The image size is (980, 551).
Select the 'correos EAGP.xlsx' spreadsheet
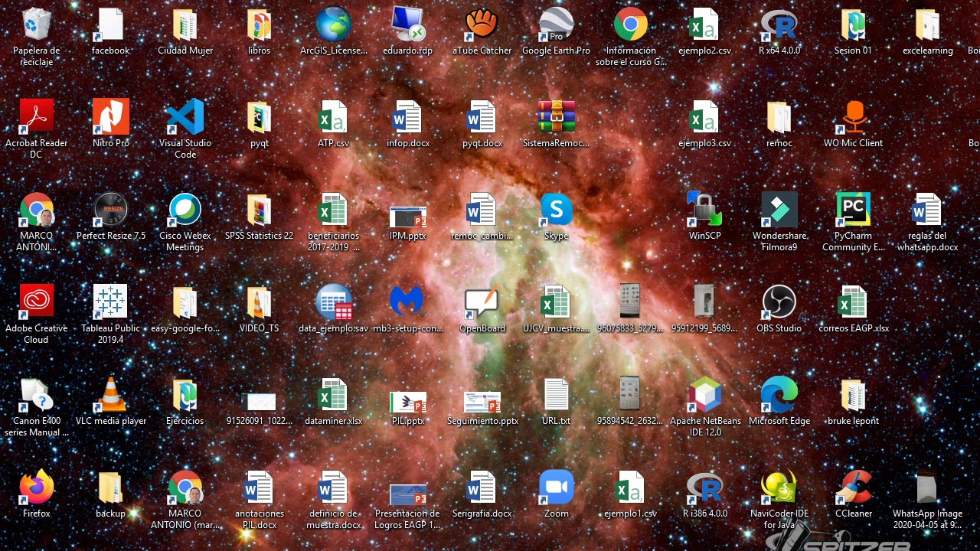[853, 302]
